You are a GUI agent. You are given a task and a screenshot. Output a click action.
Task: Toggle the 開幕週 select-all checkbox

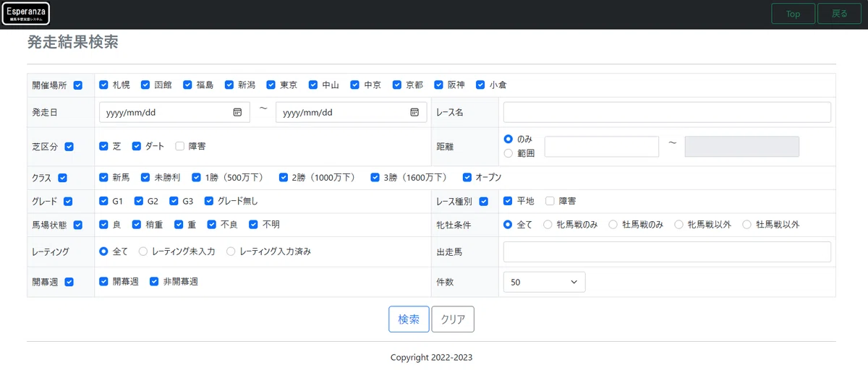[69, 283]
